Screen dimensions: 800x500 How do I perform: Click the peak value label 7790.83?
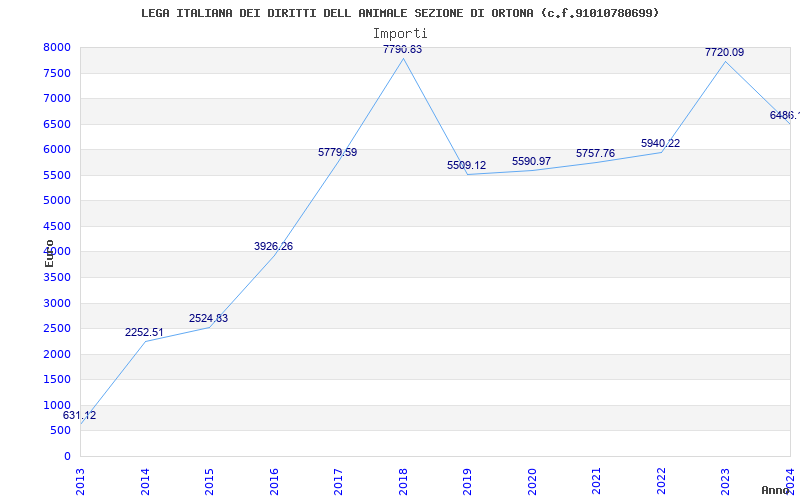[x=403, y=49]
